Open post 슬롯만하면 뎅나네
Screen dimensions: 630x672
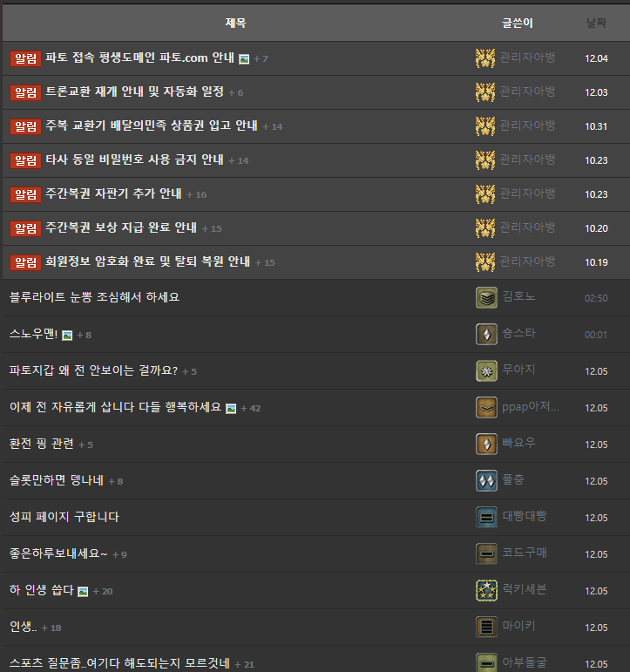(x=57, y=480)
